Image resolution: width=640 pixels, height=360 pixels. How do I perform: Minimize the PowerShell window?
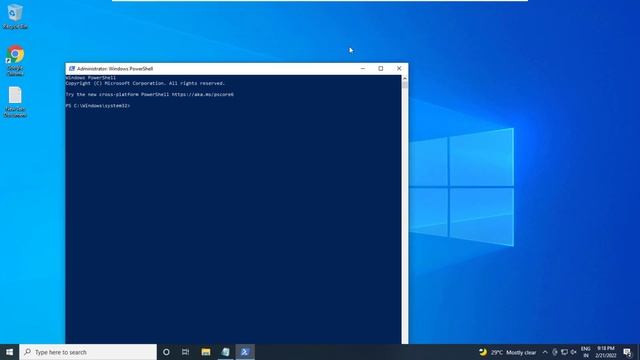pyautogui.click(x=363, y=69)
